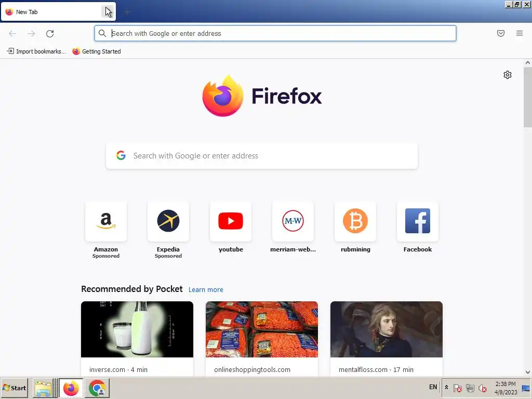Close the New Tab tab
The width and height of the screenshot is (532, 399).
pyautogui.click(x=107, y=12)
